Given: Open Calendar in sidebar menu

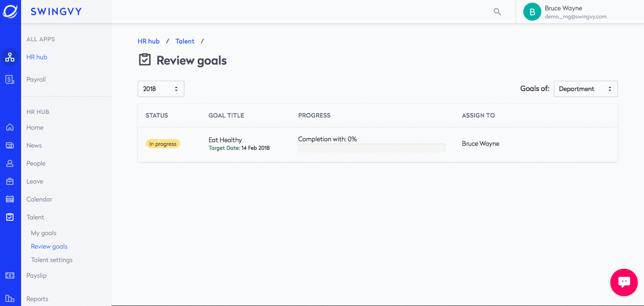Looking at the screenshot, I should [x=39, y=199].
